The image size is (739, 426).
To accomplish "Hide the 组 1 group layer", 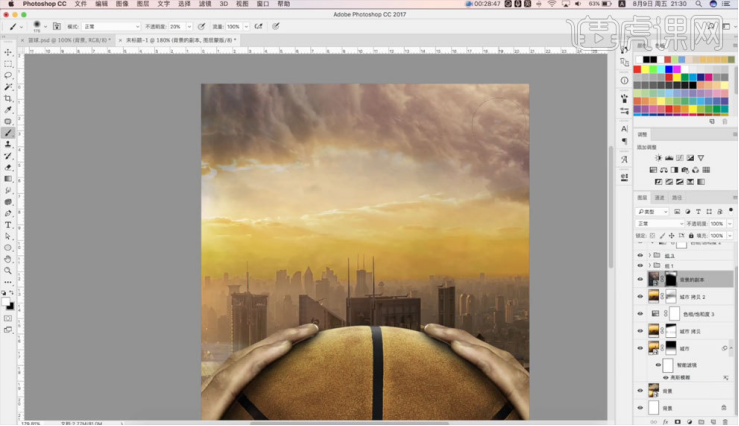I will (x=640, y=266).
